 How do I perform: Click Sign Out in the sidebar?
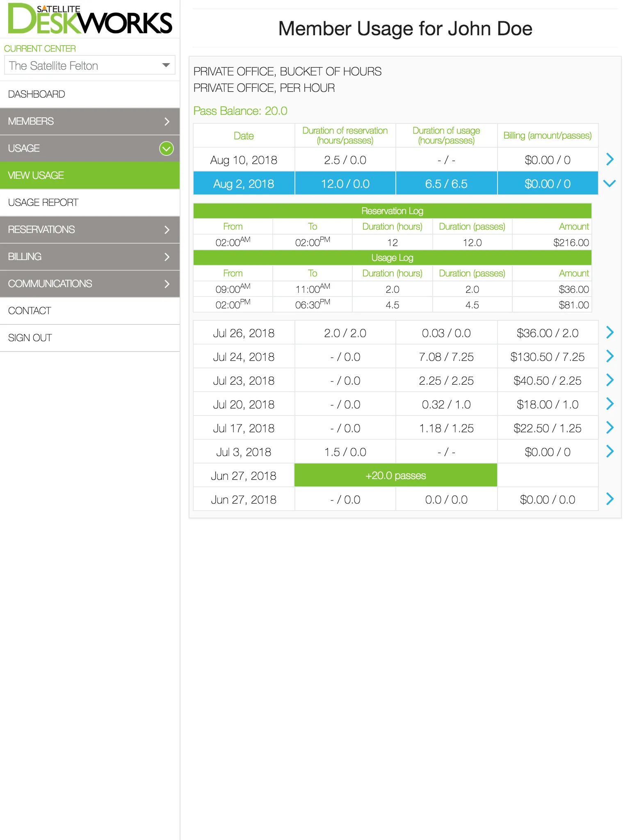[x=90, y=338]
